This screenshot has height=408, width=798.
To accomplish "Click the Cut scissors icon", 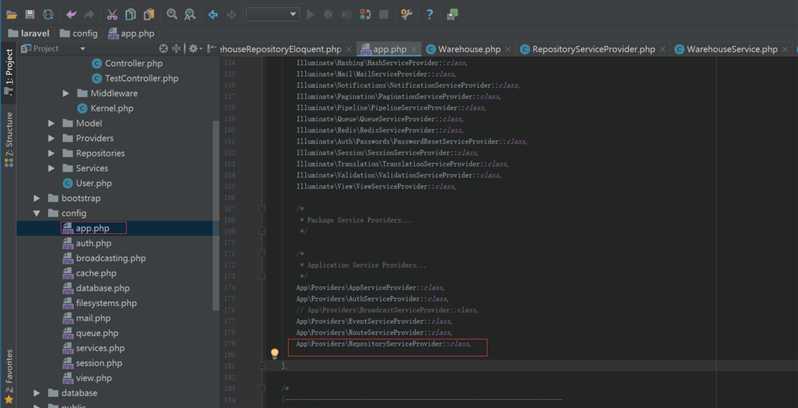I will [112, 14].
